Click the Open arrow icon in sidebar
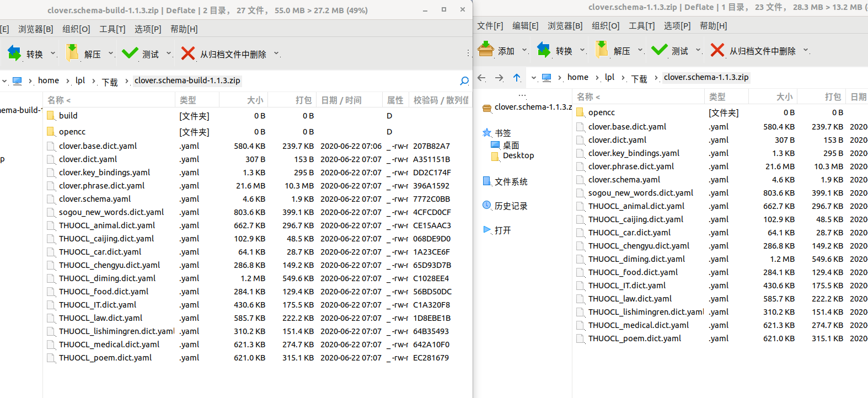The width and height of the screenshot is (868, 398). 487,229
